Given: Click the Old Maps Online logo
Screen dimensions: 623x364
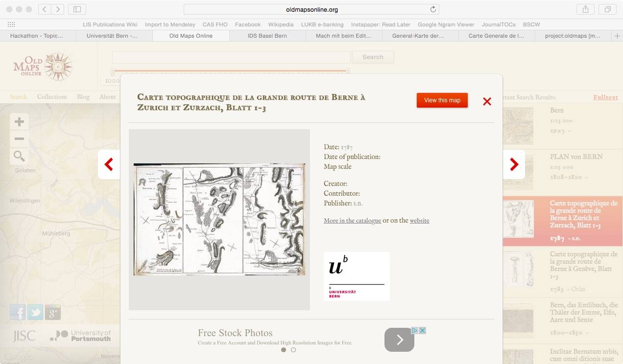Looking at the screenshot, I should coord(43,67).
